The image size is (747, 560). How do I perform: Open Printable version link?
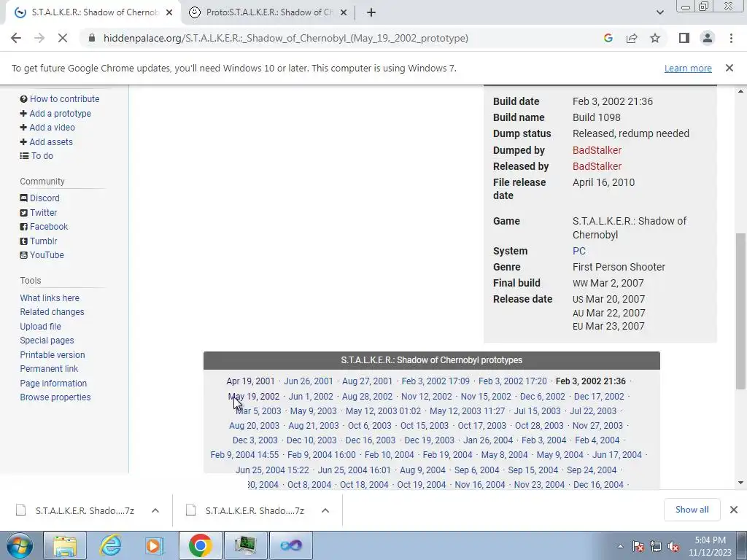53,355
